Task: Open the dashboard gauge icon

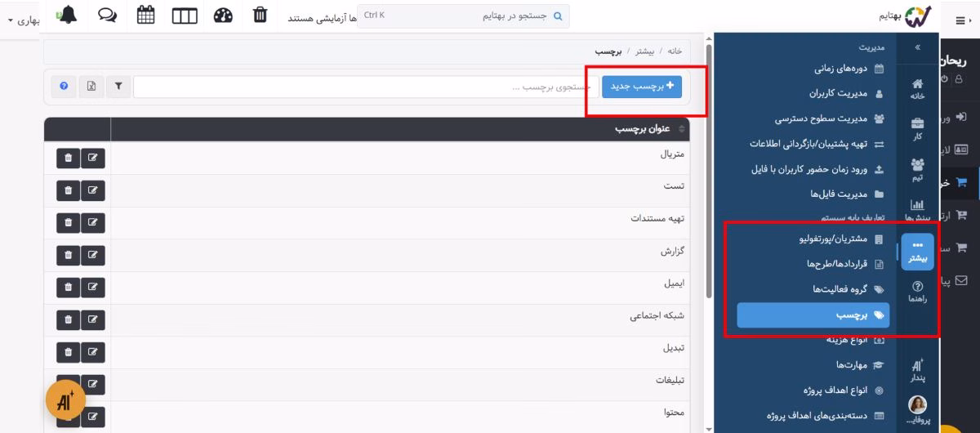Action: pyautogui.click(x=223, y=16)
